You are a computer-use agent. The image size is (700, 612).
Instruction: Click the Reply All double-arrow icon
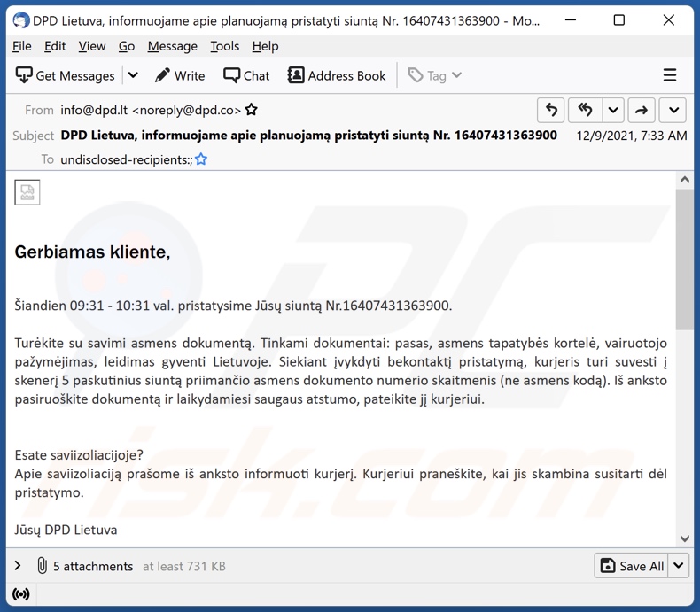point(585,110)
